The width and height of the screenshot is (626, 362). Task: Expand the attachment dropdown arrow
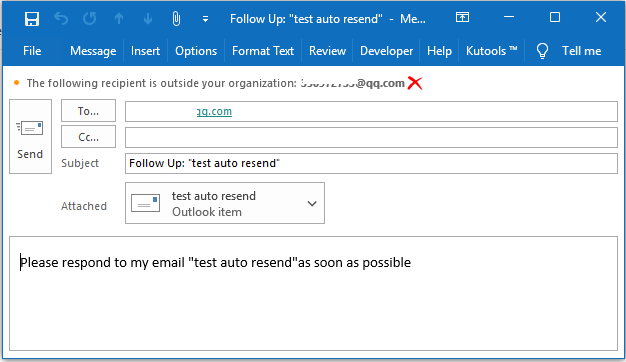[312, 204]
